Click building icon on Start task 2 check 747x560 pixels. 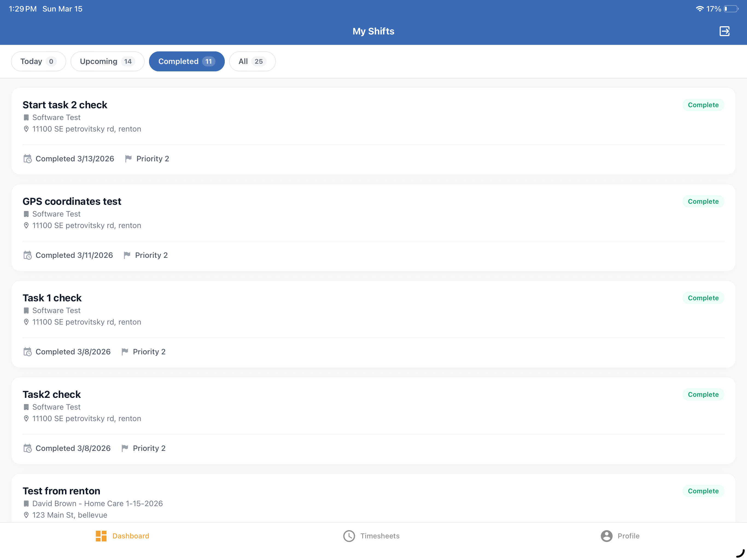coord(26,118)
